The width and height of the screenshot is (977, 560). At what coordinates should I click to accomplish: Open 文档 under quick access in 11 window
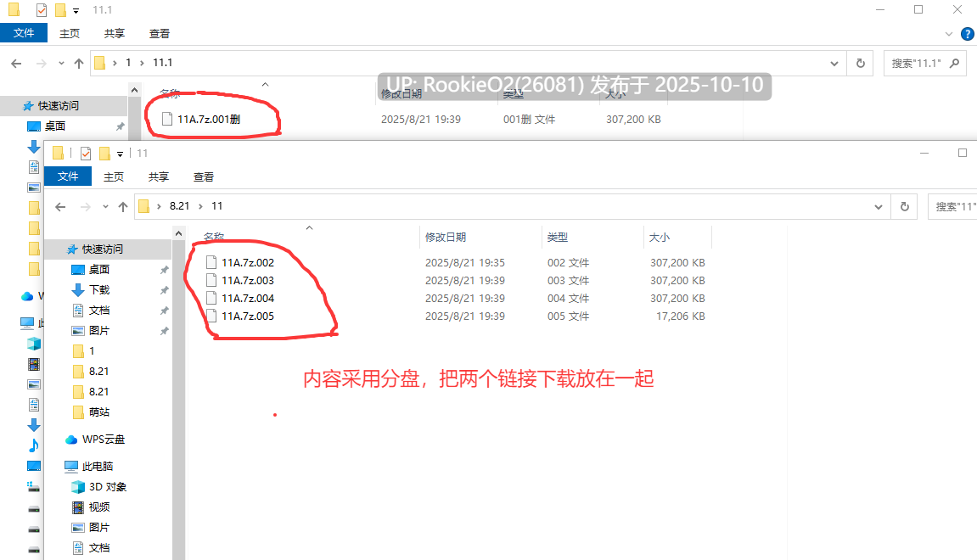click(x=99, y=311)
